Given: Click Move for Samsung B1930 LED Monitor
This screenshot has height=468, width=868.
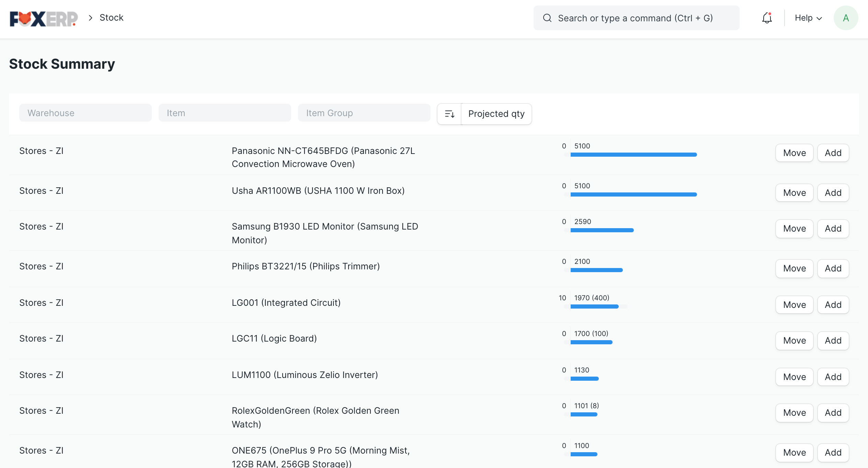Looking at the screenshot, I should [795, 229].
